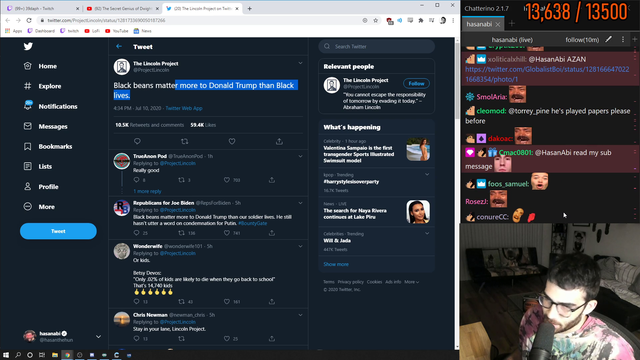Image resolution: width=640 pixels, height=360 pixels.
Task: Share the Wonderwife reply
Action: coord(272,301)
